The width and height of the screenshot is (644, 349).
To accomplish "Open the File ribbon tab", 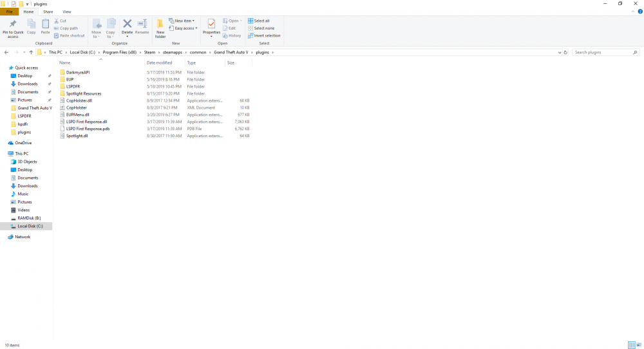I will coord(9,12).
